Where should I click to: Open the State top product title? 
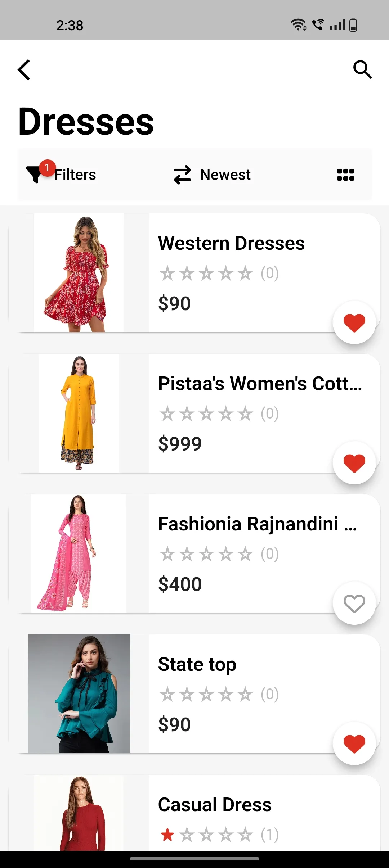(197, 665)
